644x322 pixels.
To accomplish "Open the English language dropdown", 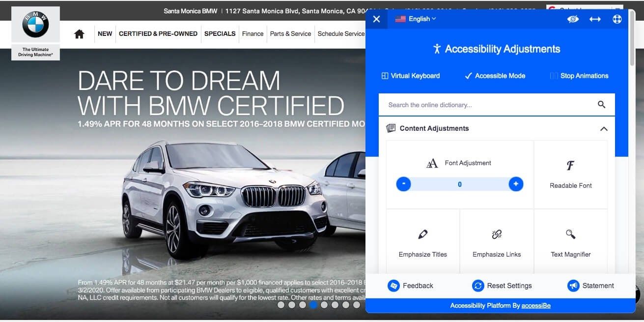I will click(x=416, y=19).
